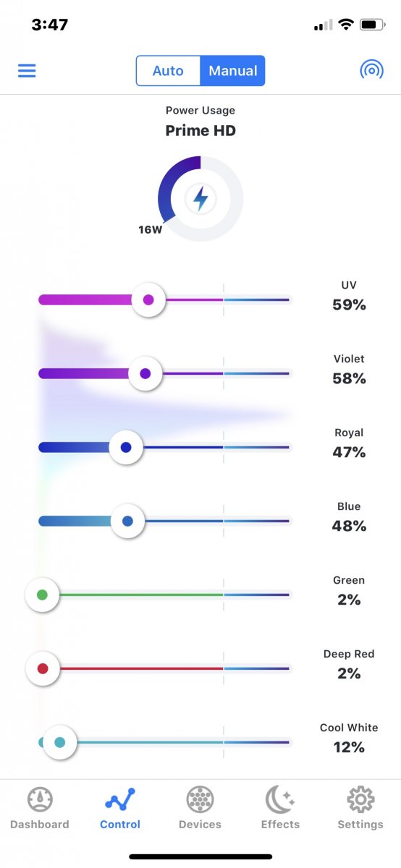Open the Effects moon icon

(279, 800)
